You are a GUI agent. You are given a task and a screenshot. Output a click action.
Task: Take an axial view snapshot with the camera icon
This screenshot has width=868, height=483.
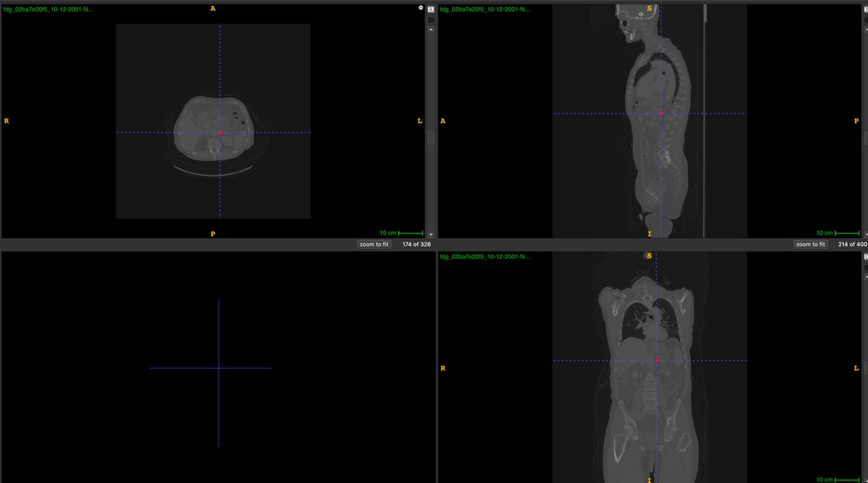click(431, 20)
